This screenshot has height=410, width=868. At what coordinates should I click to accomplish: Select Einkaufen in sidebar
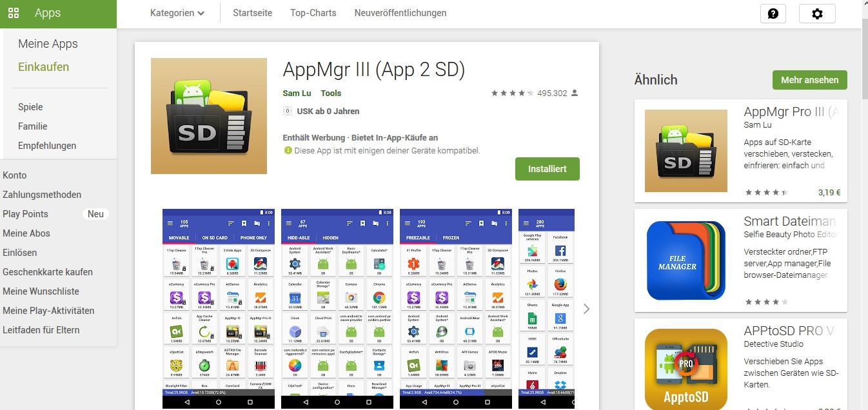click(43, 67)
